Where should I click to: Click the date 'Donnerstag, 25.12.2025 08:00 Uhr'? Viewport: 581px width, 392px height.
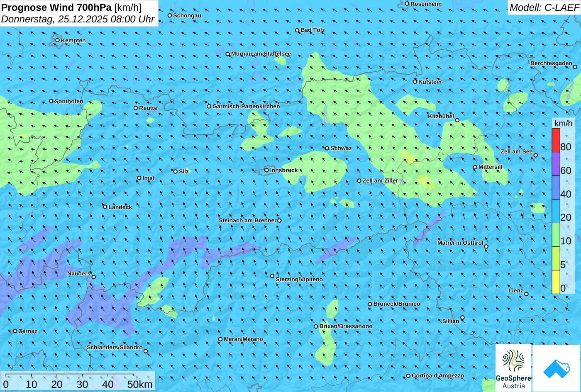click(x=78, y=19)
